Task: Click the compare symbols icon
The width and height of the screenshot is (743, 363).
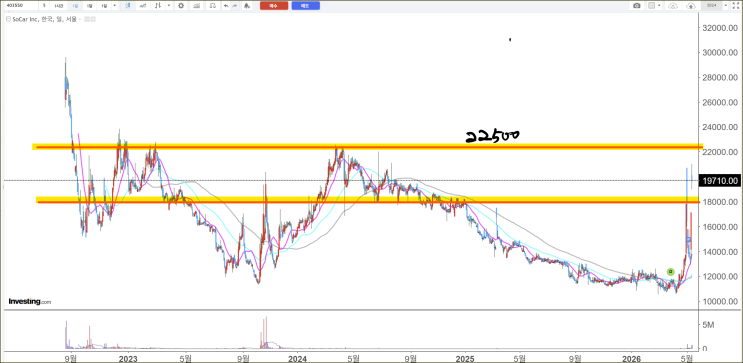Action: pyautogui.click(x=157, y=6)
